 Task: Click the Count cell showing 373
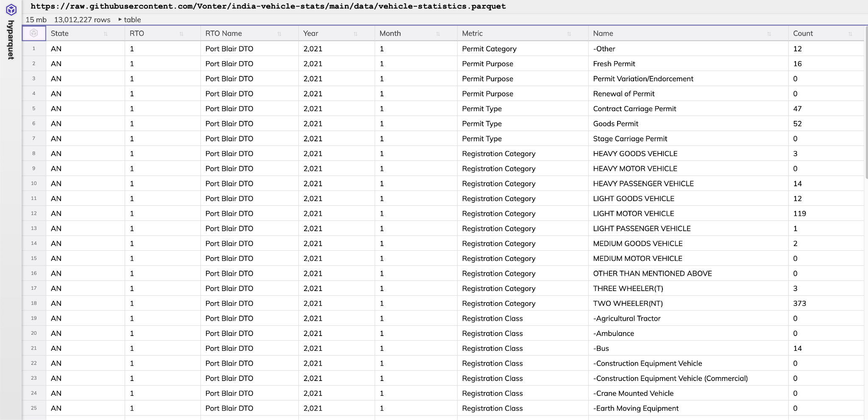pyautogui.click(x=799, y=303)
